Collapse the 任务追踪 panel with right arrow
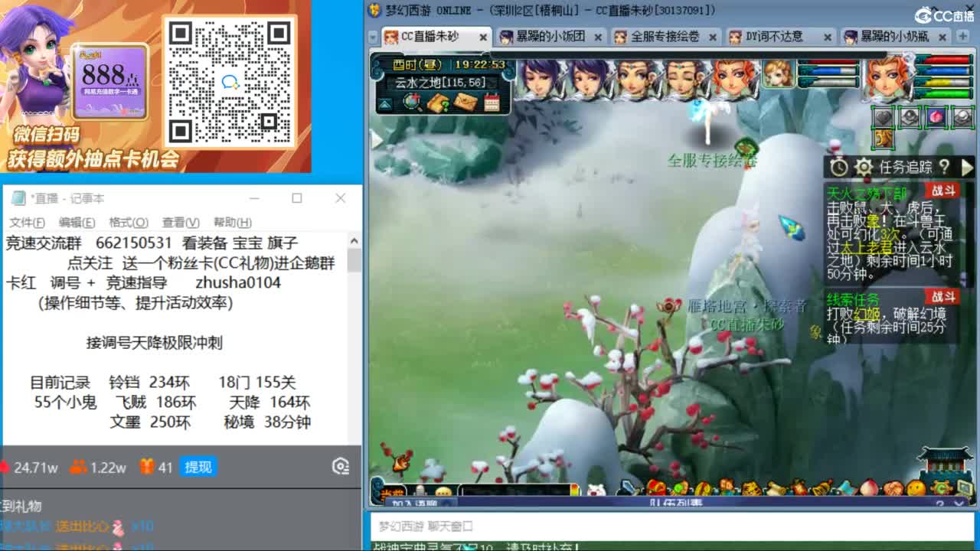This screenshot has height=551, width=980. [x=966, y=166]
